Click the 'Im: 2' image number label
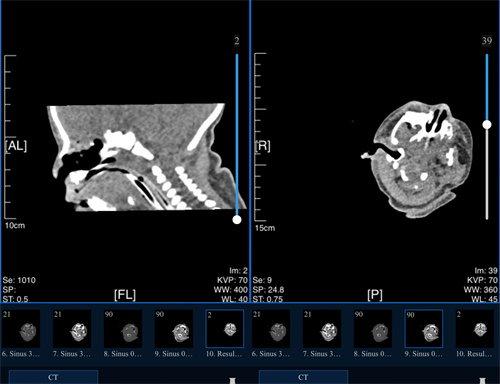The height and width of the screenshot is (384, 500). click(x=238, y=271)
